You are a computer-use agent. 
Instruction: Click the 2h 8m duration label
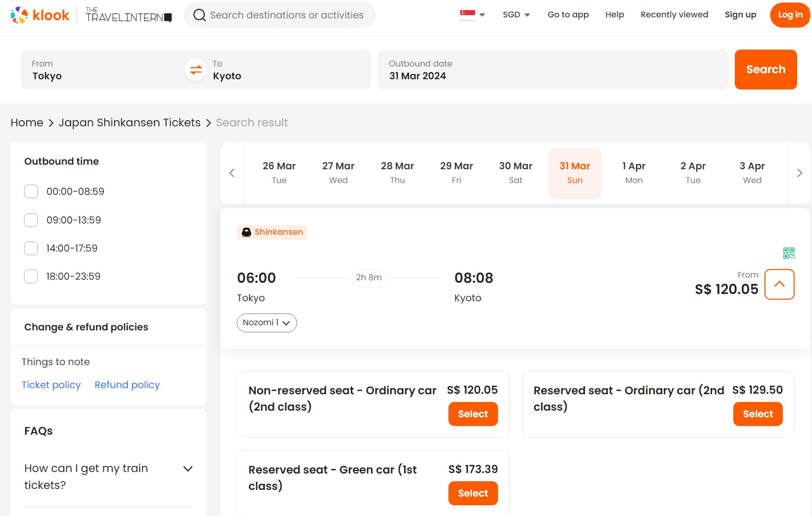click(369, 278)
